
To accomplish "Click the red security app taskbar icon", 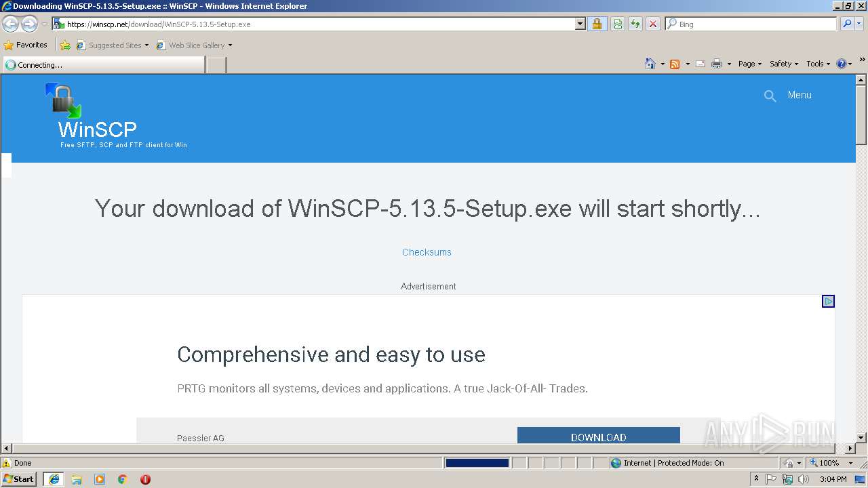I will [x=145, y=479].
